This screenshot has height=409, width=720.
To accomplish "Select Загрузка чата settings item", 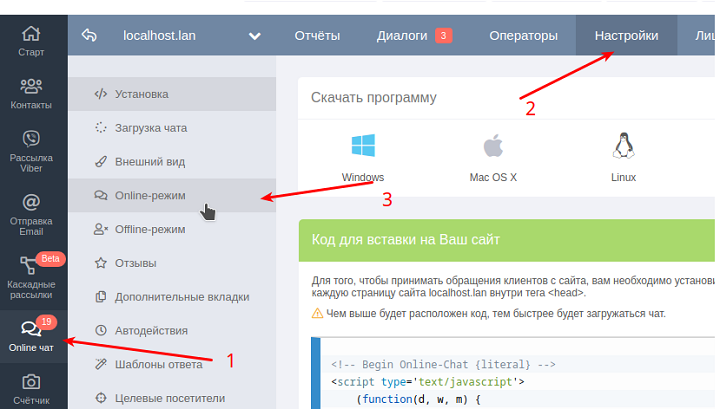I will pyautogui.click(x=172, y=128).
